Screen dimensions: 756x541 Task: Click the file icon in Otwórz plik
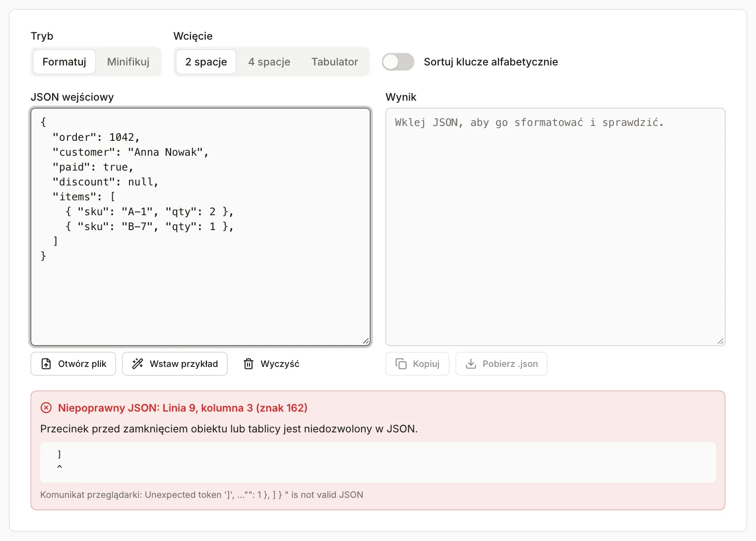click(x=46, y=364)
